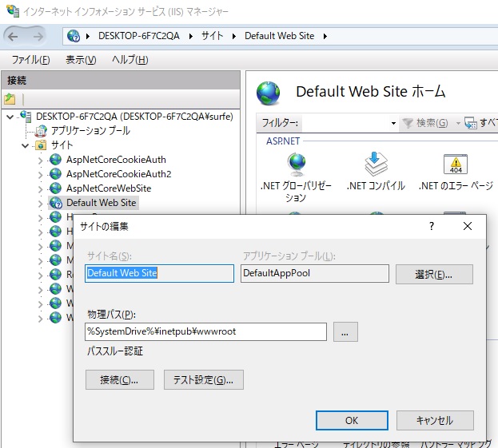Click the 接続 panel header
The width and height of the screenshot is (498, 448).
pos(121,81)
